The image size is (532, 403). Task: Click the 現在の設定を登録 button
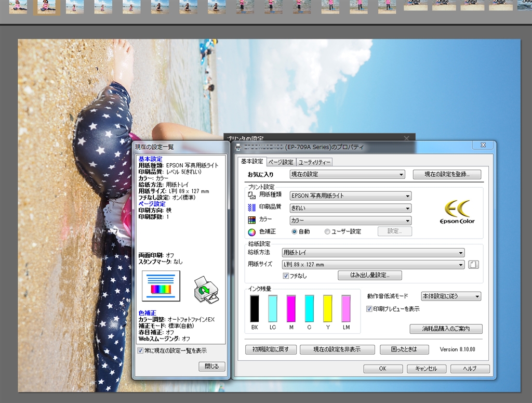447,174
